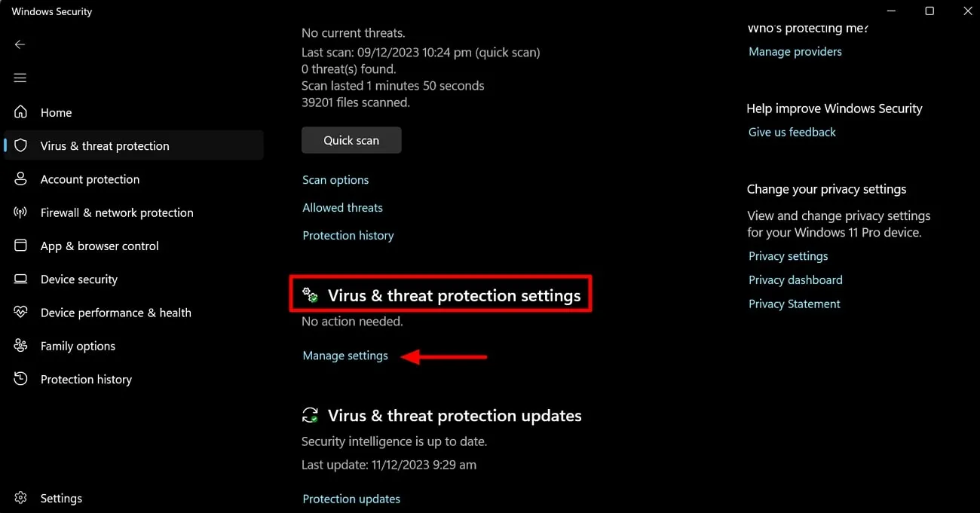Open Scan options link
The image size is (980, 513).
[335, 180]
